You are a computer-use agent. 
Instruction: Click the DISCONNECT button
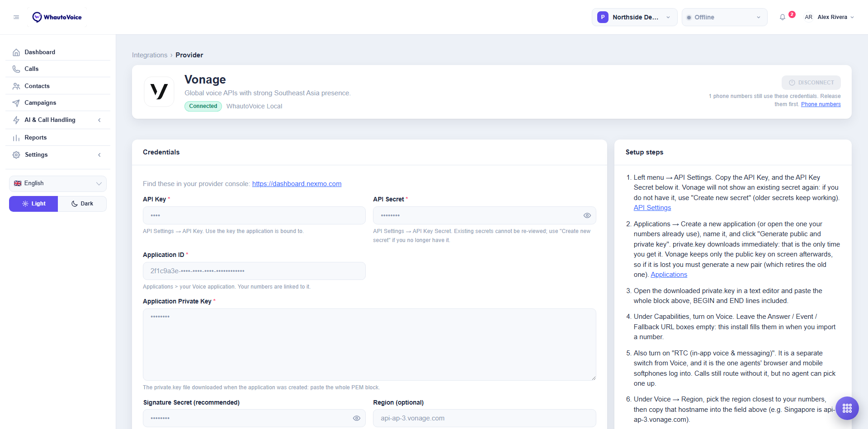pos(811,83)
